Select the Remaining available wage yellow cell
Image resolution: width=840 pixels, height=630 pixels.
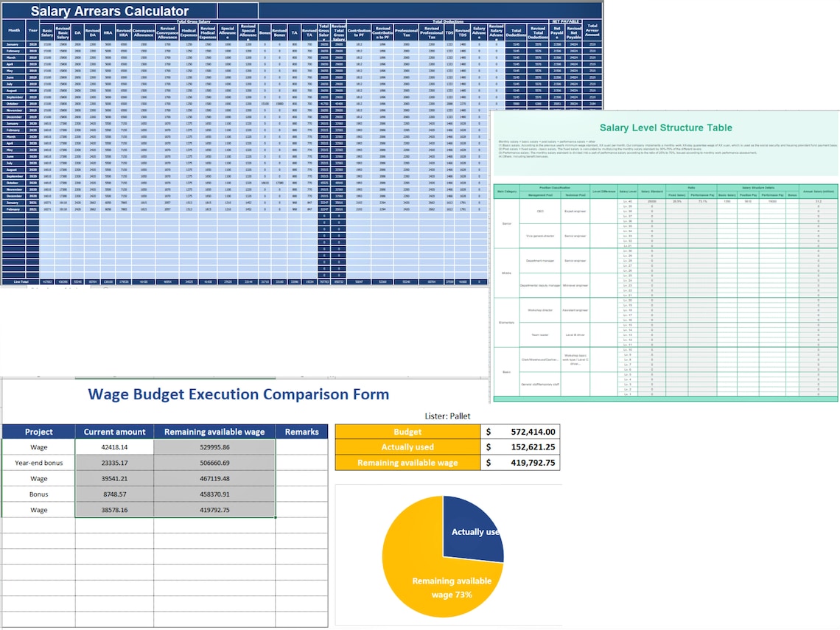coord(407,462)
